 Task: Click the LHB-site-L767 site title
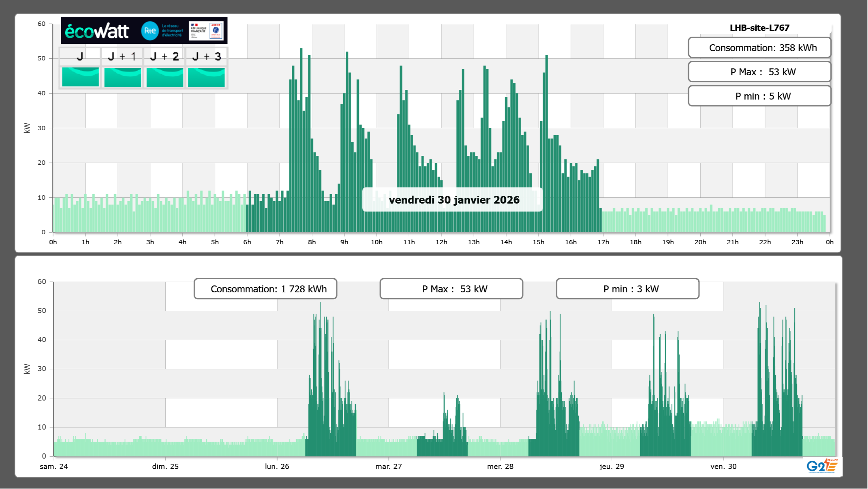tap(759, 28)
